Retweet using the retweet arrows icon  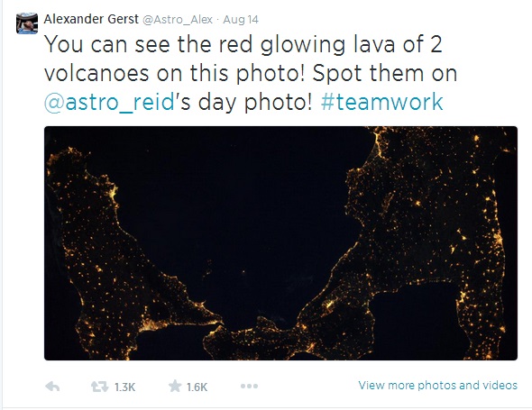pos(99,387)
